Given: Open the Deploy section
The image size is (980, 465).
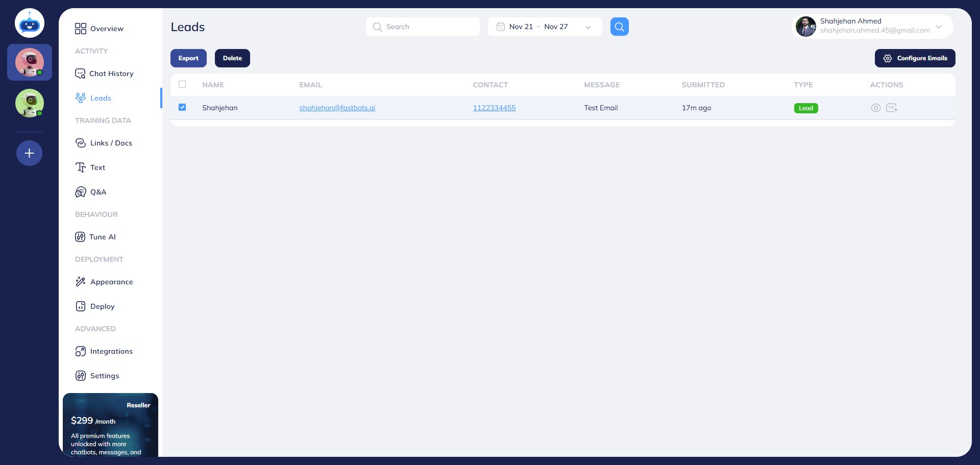Looking at the screenshot, I should tap(102, 306).
